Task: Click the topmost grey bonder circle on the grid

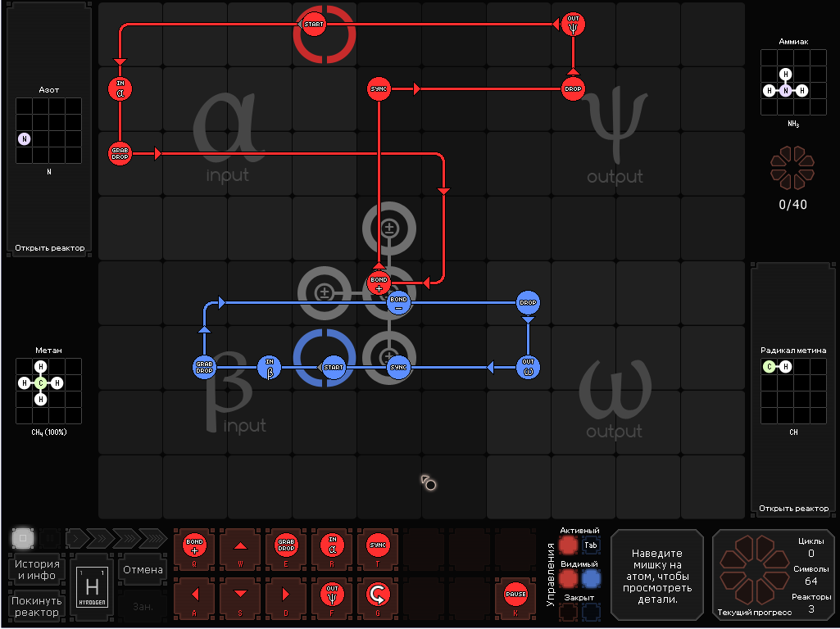Action: click(389, 229)
